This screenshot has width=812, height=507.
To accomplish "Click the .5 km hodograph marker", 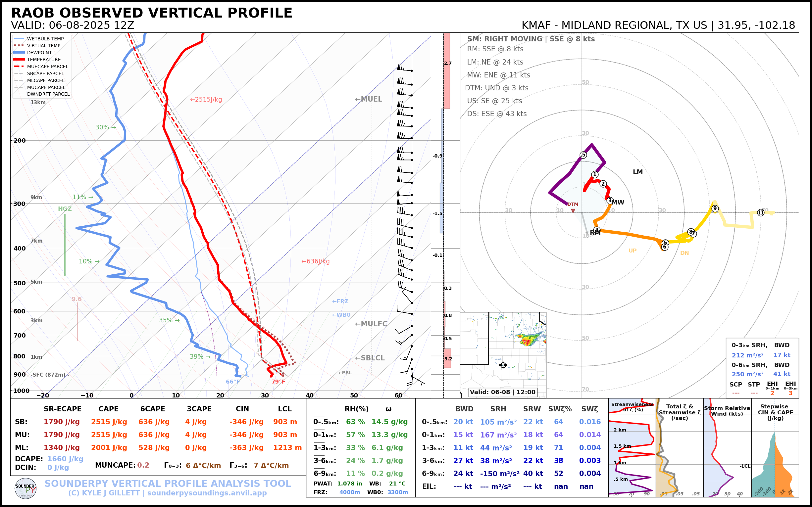I will click(x=583, y=155).
